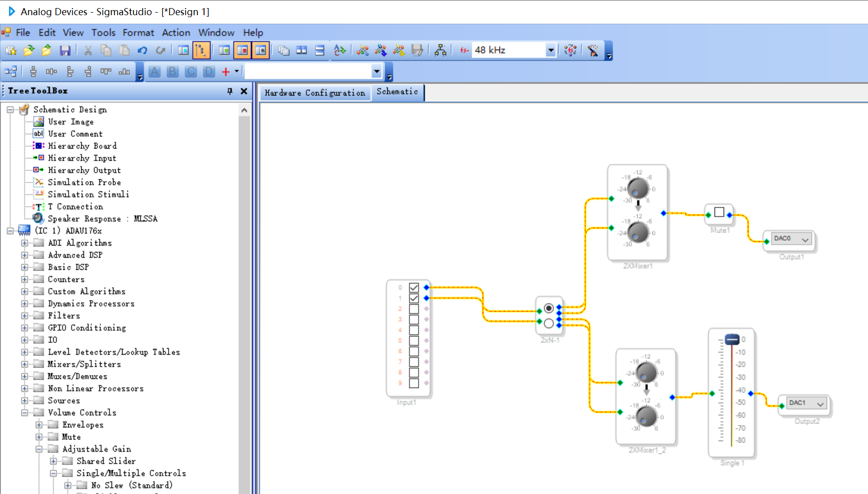
Task: Click the top gain knob in 2XMixer1
Action: point(638,189)
